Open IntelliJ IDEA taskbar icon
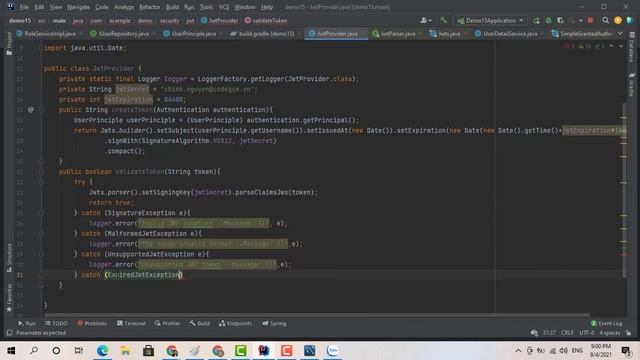This screenshot has width=640, height=360. click(x=263, y=351)
